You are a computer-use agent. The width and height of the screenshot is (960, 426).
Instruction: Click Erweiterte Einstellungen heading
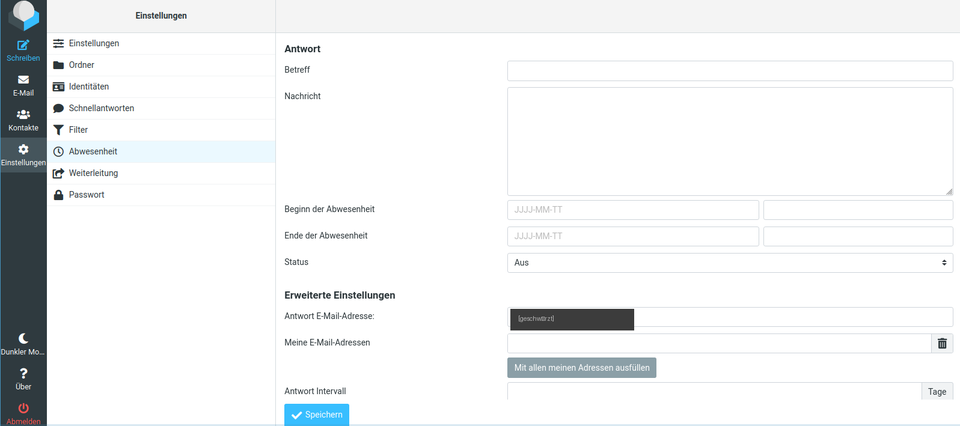click(x=340, y=295)
